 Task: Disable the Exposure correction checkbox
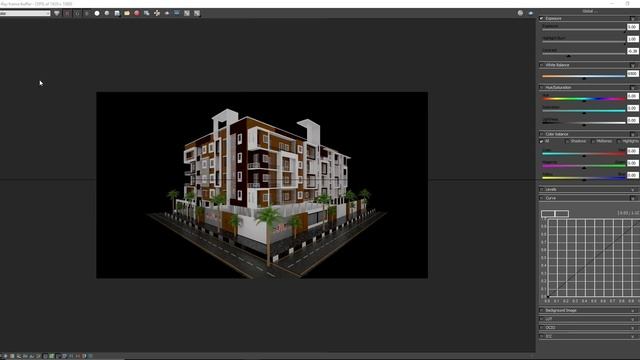click(x=542, y=18)
